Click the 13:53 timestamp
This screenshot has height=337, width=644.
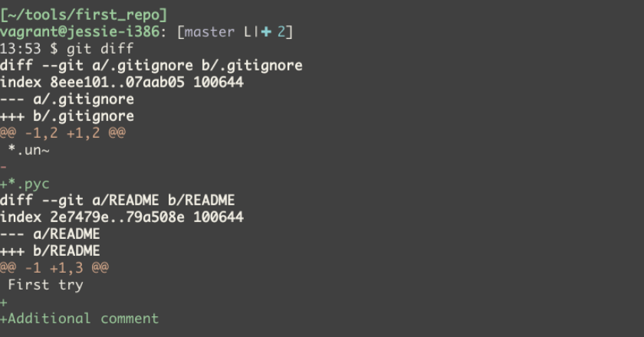(20, 48)
